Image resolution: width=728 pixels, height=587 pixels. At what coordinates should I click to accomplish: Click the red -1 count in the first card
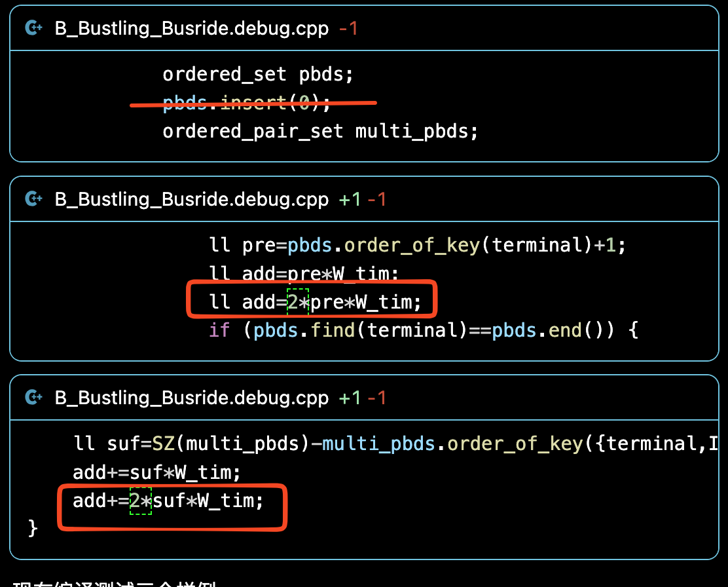348,29
